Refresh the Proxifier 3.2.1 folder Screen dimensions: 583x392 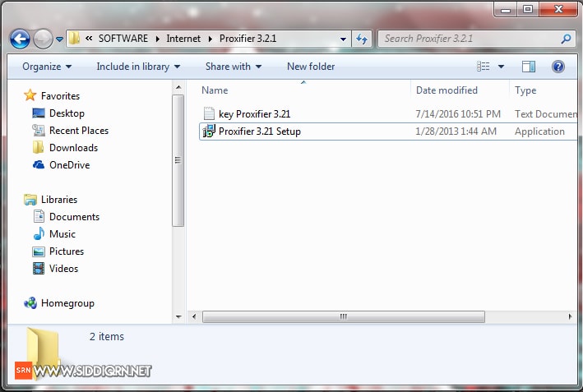[x=362, y=39]
